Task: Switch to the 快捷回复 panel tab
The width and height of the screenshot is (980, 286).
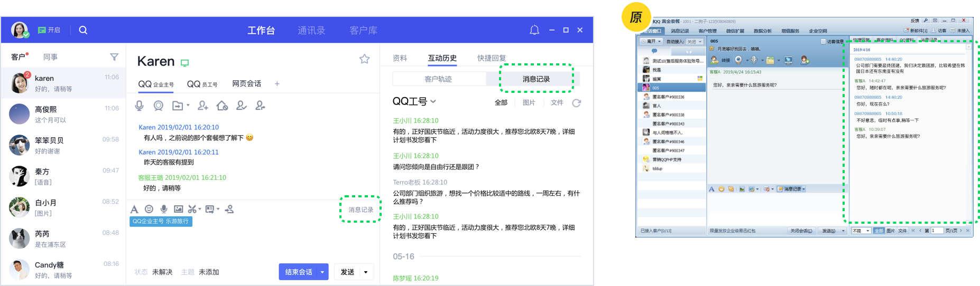Action: tap(492, 58)
